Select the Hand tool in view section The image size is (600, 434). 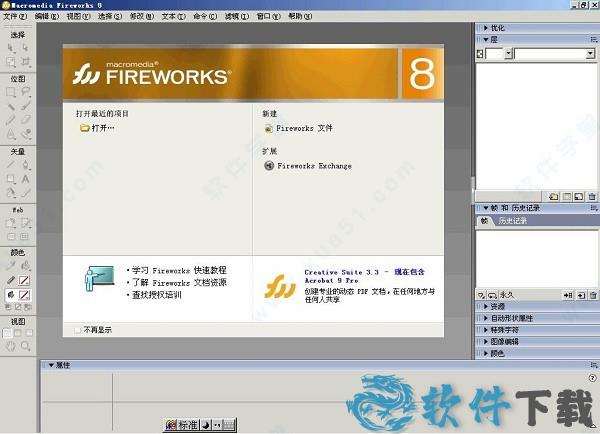pyautogui.click(x=11, y=345)
